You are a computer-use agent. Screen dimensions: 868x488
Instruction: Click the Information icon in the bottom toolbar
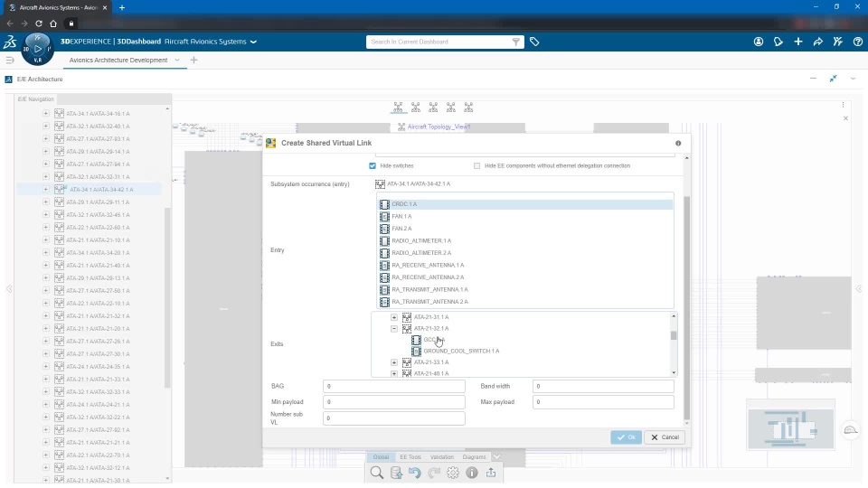point(472,473)
